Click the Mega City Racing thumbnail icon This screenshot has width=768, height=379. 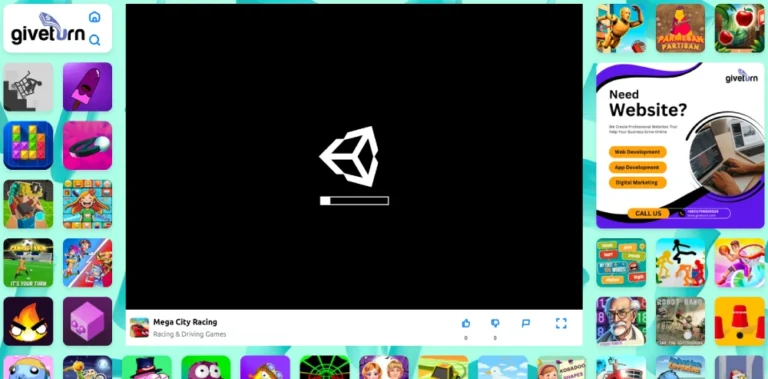[x=139, y=328]
